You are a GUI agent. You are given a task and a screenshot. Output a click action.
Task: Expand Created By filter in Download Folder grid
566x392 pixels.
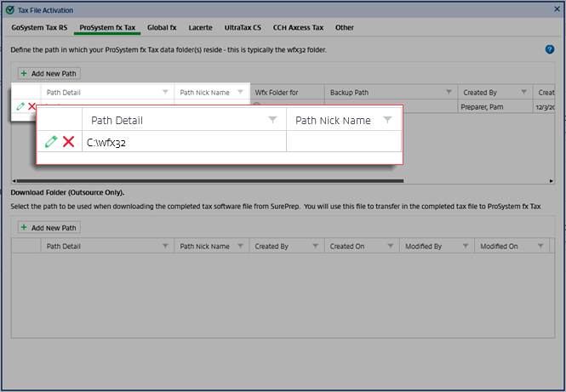(315, 247)
